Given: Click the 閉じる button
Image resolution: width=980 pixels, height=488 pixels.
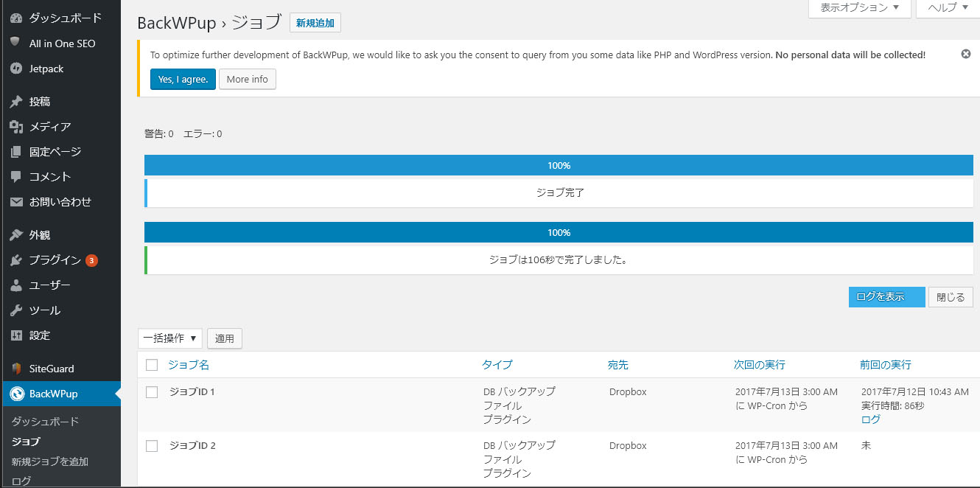Looking at the screenshot, I should pos(951,297).
